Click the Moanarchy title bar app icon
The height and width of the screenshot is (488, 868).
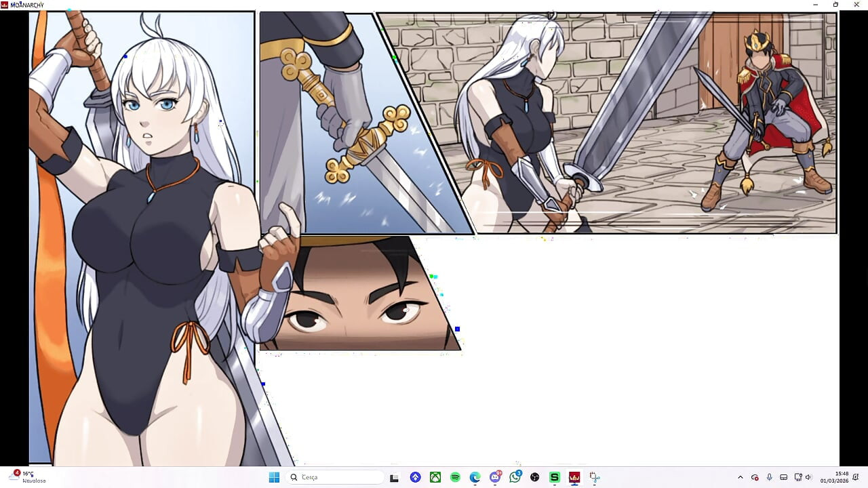click(x=5, y=5)
